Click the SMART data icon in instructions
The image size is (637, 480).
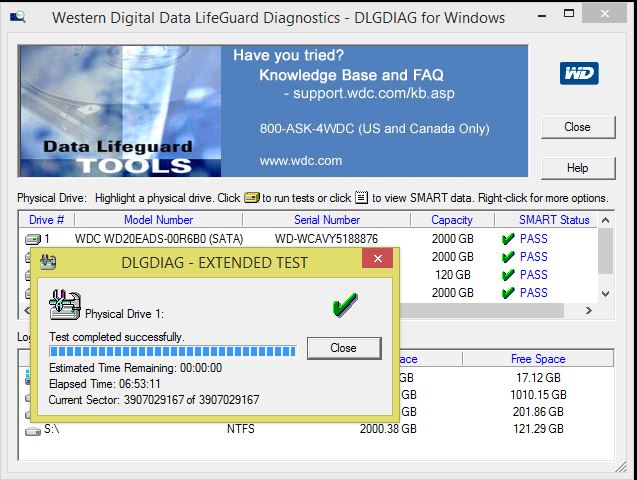coord(362,197)
